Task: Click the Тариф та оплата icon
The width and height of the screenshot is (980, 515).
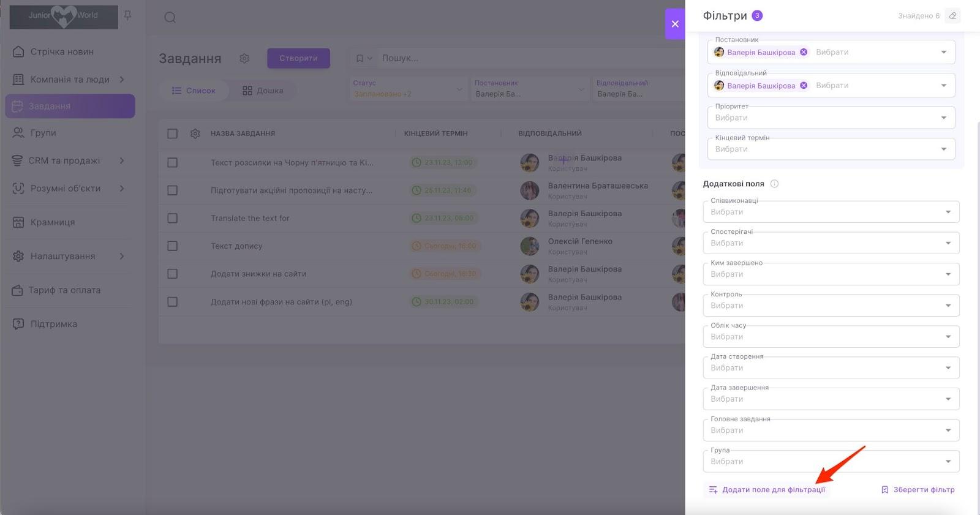Action: point(17,290)
